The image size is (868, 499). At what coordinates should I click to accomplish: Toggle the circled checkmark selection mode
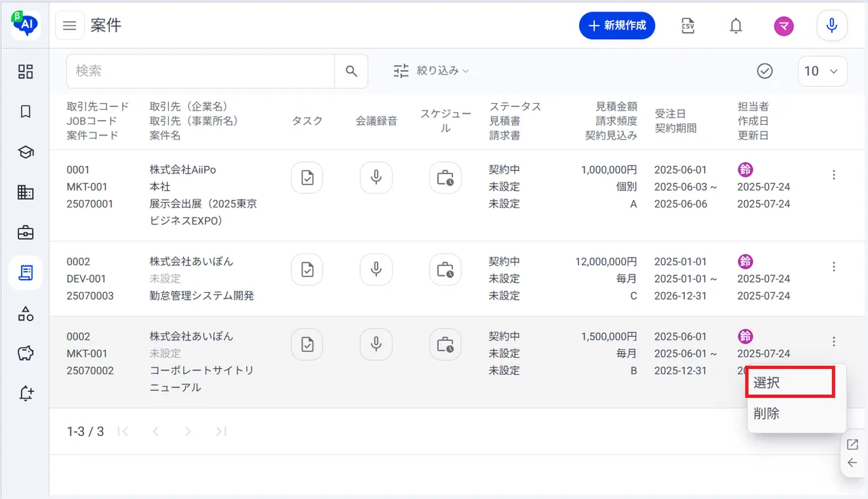tap(765, 71)
